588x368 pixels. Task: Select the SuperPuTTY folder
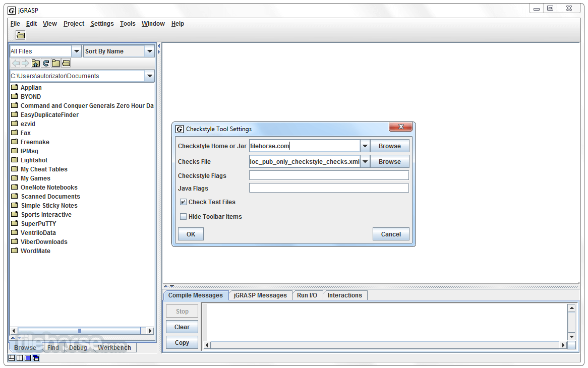tap(38, 224)
